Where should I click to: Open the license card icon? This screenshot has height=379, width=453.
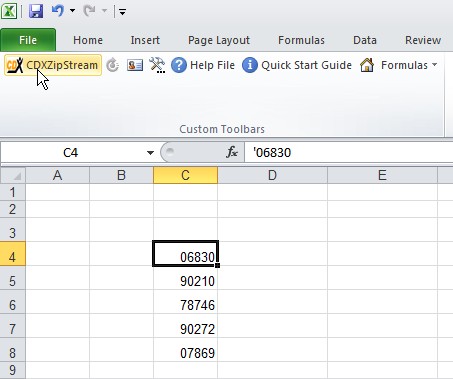(135, 65)
